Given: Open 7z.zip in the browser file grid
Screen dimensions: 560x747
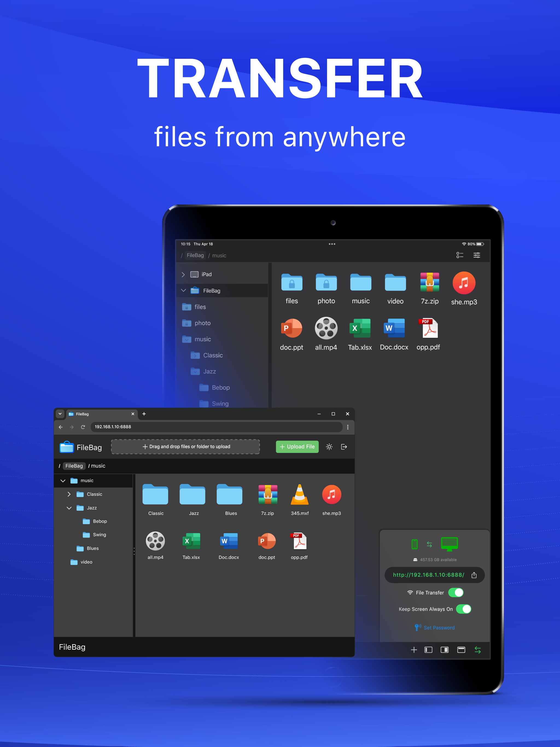Looking at the screenshot, I should tap(267, 500).
